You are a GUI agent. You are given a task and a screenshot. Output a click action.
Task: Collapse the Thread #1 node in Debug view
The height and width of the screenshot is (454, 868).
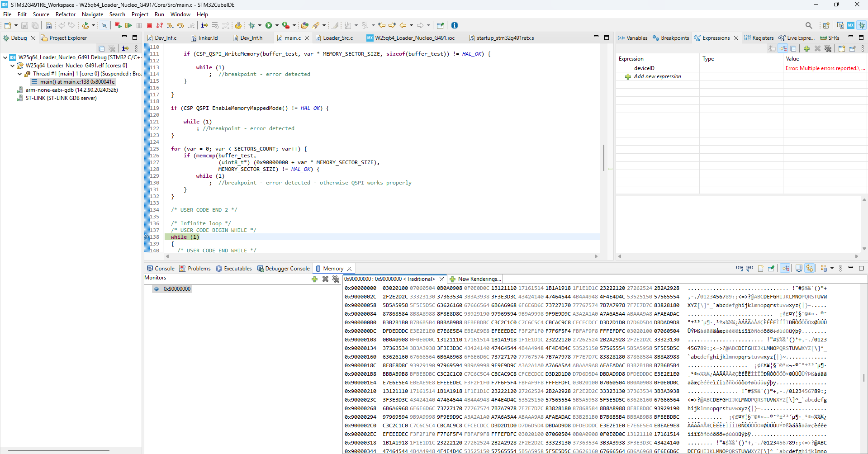click(x=19, y=74)
